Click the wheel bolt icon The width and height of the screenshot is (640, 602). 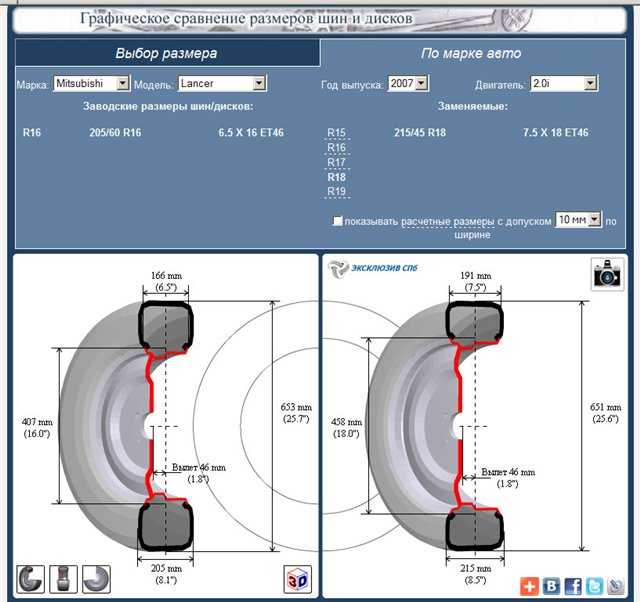(63, 579)
